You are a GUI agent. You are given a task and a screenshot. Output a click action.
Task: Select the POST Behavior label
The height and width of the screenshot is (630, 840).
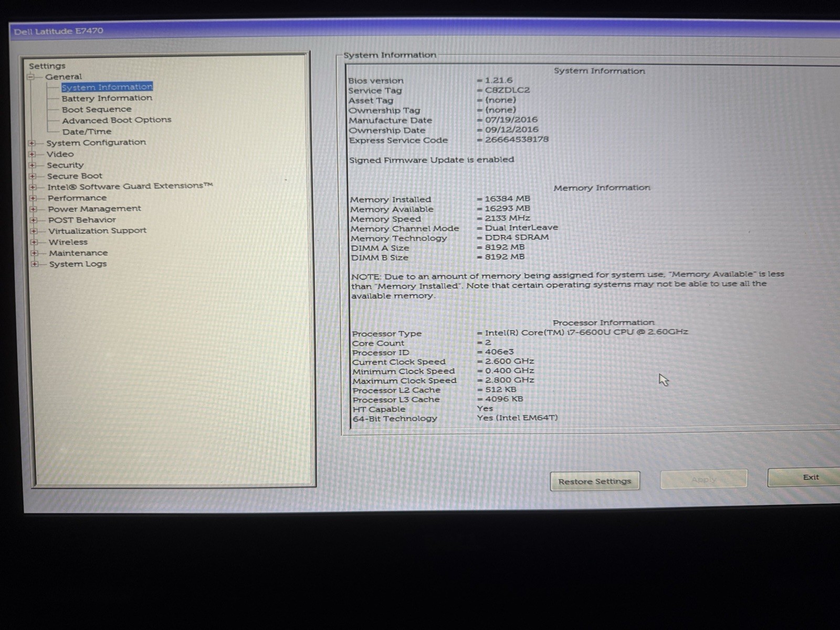pos(82,220)
